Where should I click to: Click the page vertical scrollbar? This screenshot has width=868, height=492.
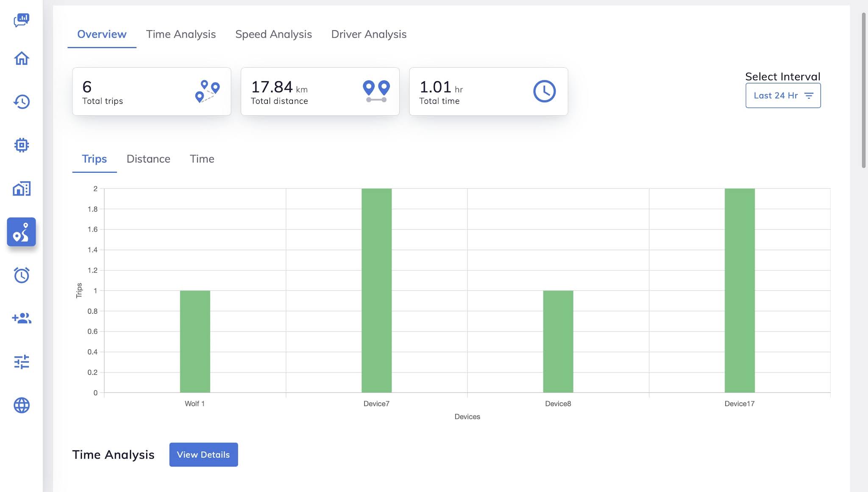pos(863,91)
